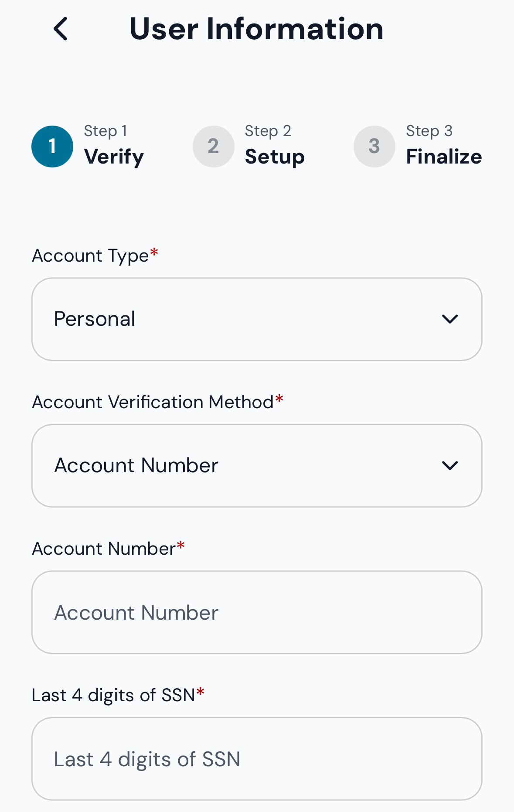
Task: Tap the back arrow icon
Action: [61, 29]
